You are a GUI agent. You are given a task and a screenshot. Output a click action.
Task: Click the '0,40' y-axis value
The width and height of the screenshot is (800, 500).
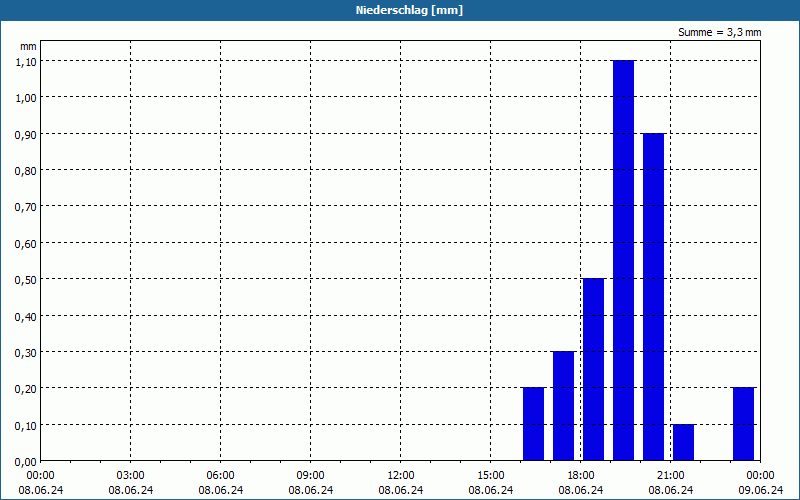tap(26, 317)
